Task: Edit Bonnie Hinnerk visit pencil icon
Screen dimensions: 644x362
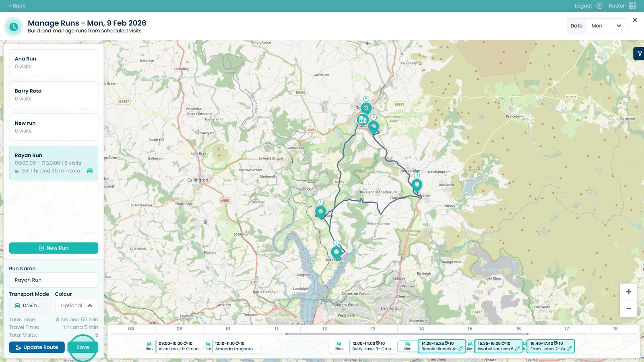Action: pos(460,349)
